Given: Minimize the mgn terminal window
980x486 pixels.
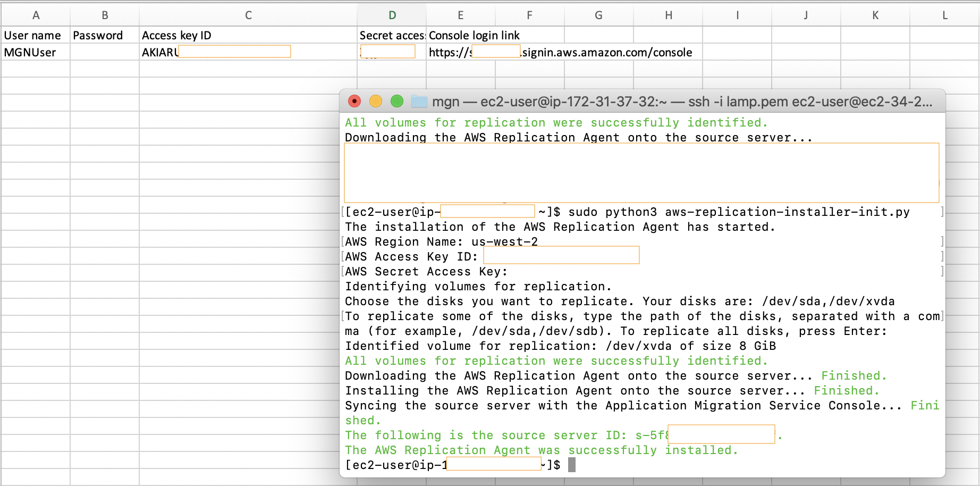Looking at the screenshot, I should click(376, 101).
